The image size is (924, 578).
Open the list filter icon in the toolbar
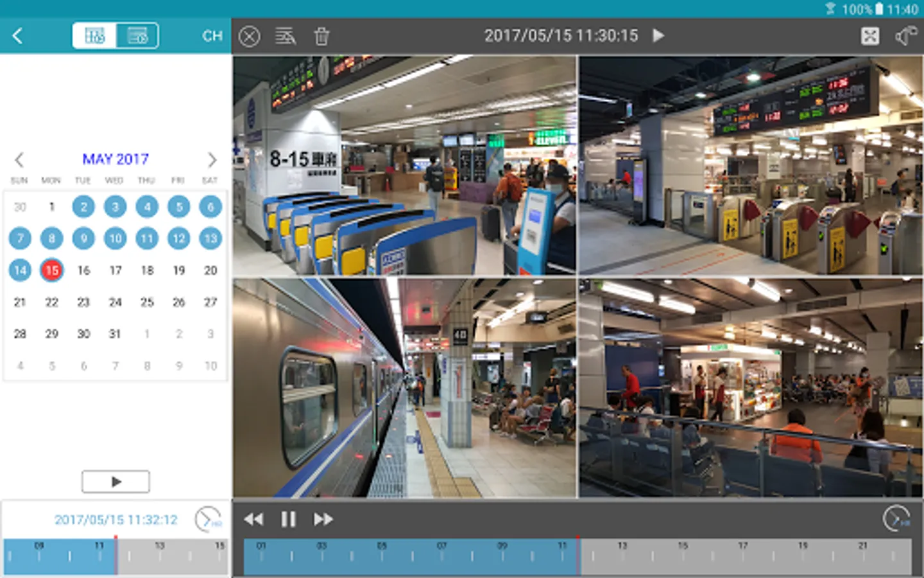pos(286,36)
